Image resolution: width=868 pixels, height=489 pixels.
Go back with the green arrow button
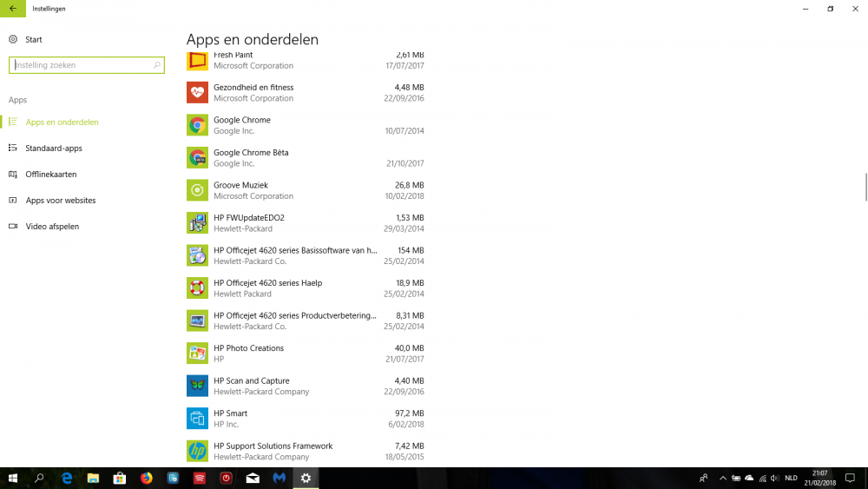pos(13,9)
